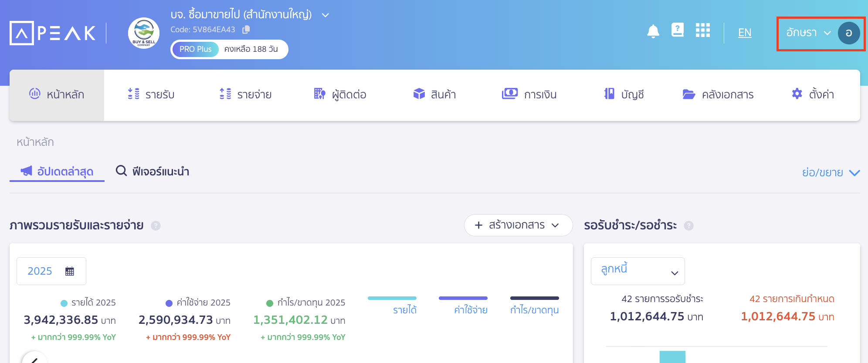Viewport: 868px width, 363px height.
Task: Click help icon beside รอรับชำระ/รอชำระ
Action: tap(688, 225)
